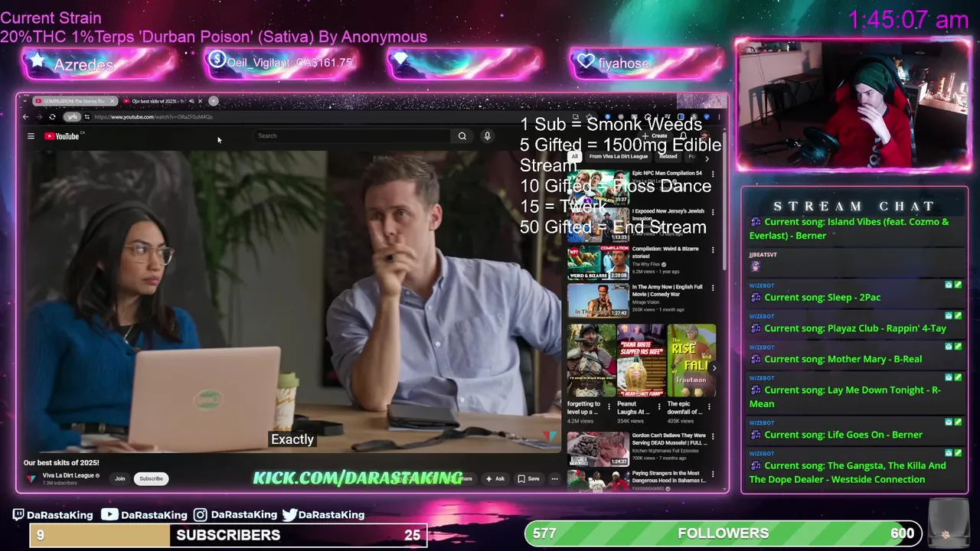
Task: Open 'In The Army Now' movie thumbnail
Action: point(598,300)
